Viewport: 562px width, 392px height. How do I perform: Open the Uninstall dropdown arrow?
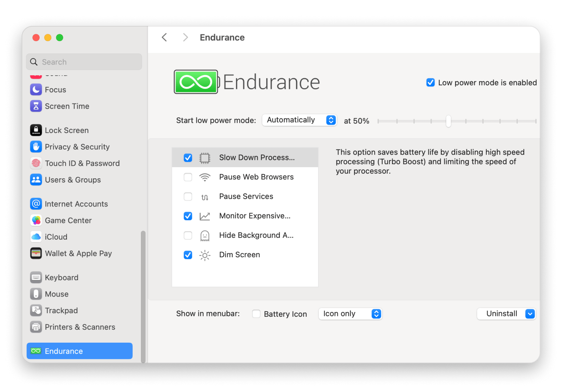(x=530, y=314)
